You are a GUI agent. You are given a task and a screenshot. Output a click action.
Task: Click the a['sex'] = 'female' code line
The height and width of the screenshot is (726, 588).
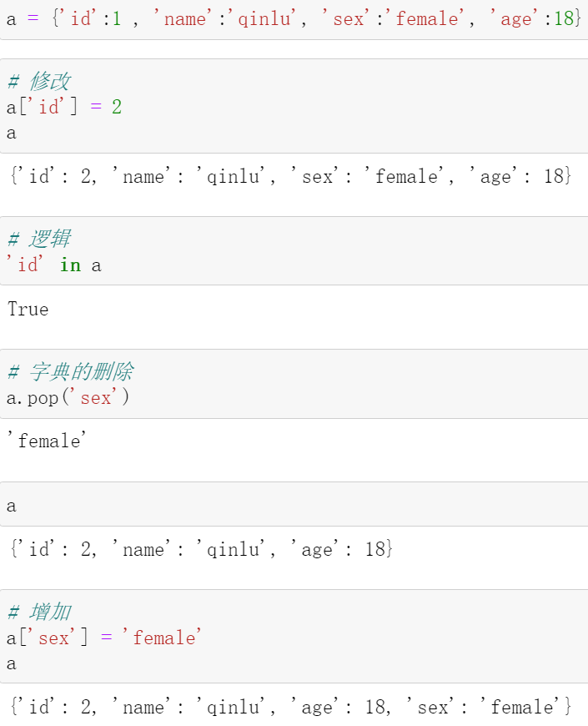tap(104, 638)
